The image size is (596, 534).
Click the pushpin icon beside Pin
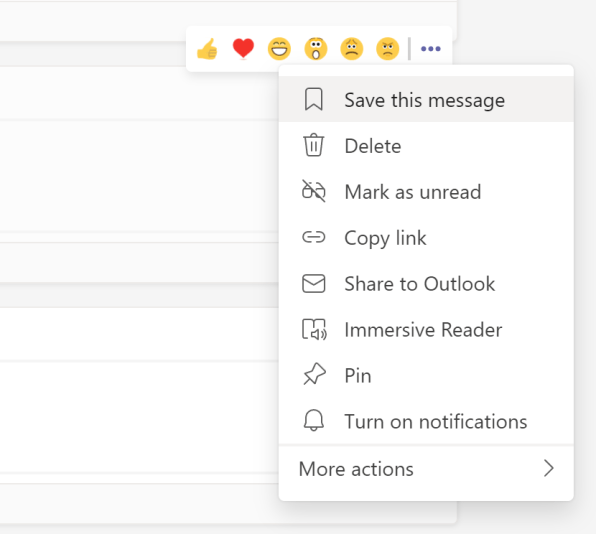tap(314, 374)
